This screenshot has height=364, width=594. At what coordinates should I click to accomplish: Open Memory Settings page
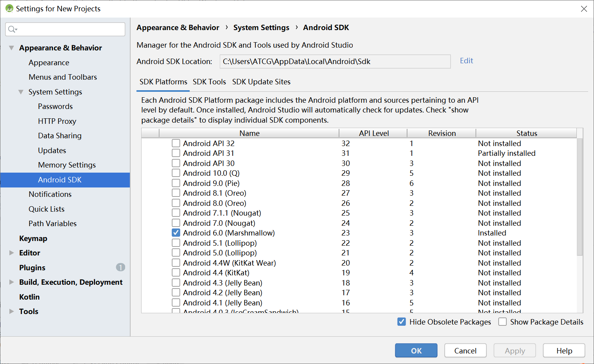click(x=67, y=165)
